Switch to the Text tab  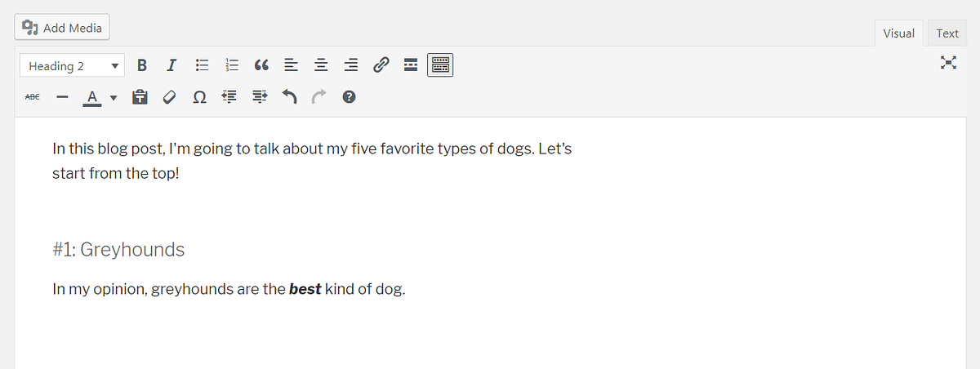click(x=947, y=33)
